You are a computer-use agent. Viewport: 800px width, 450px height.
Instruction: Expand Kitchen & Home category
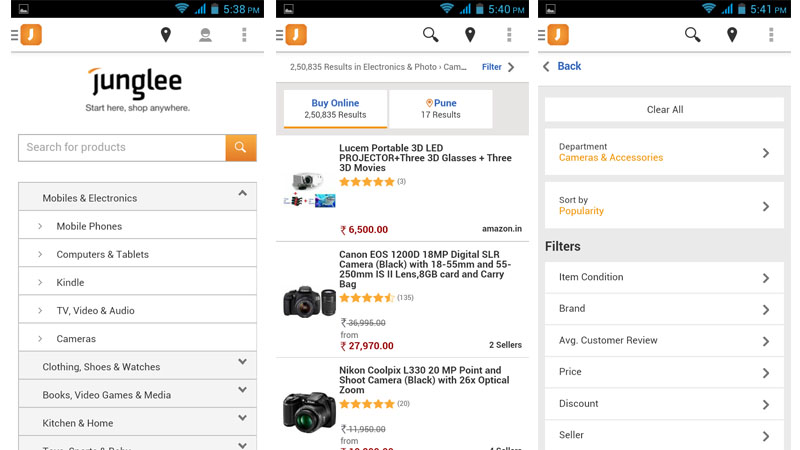tap(137, 422)
